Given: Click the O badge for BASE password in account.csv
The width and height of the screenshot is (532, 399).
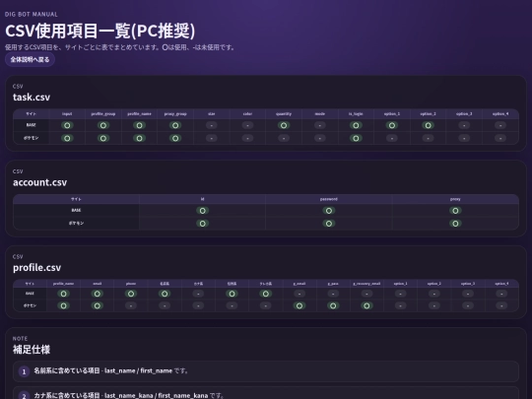Looking at the screenshot, I should click(329, 211).
